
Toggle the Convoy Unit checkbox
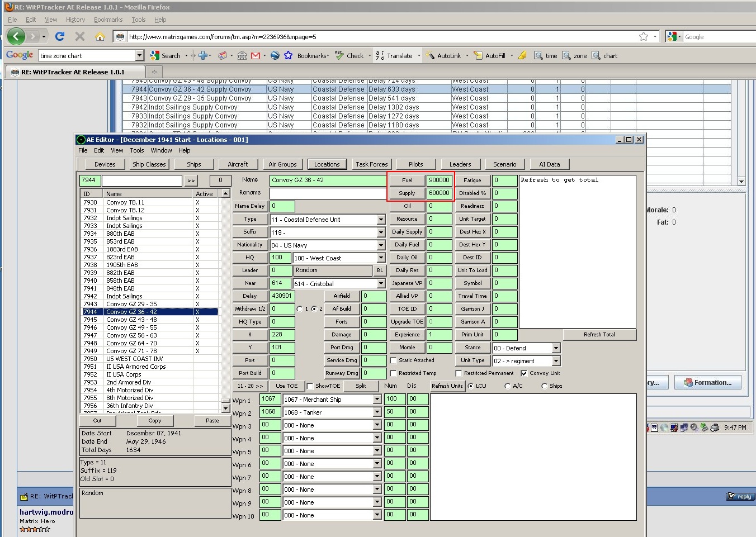click(524, 373)
